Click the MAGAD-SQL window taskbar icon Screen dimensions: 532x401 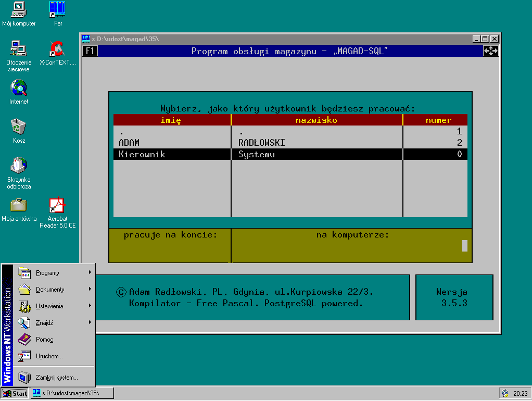click(72, 393)
